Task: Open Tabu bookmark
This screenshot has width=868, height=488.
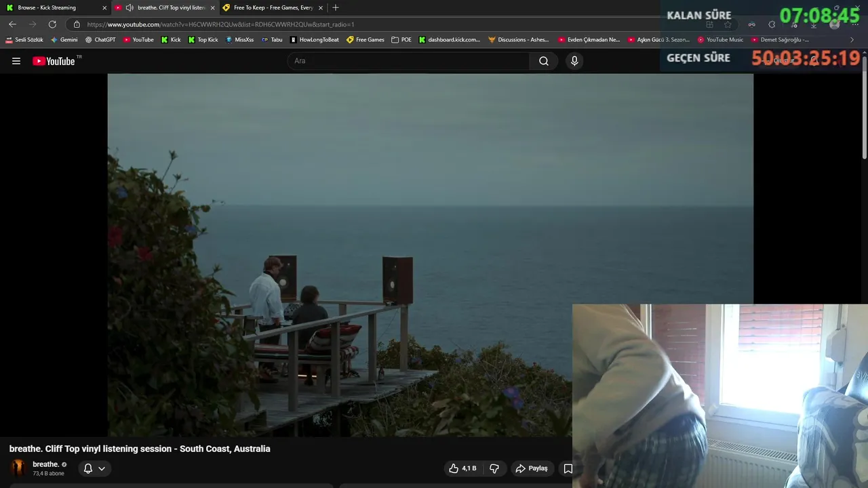Action: (272, 40)
